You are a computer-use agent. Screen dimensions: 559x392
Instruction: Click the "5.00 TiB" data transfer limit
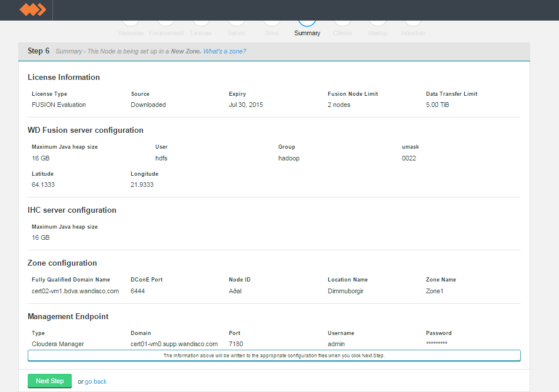pos(437,105)
